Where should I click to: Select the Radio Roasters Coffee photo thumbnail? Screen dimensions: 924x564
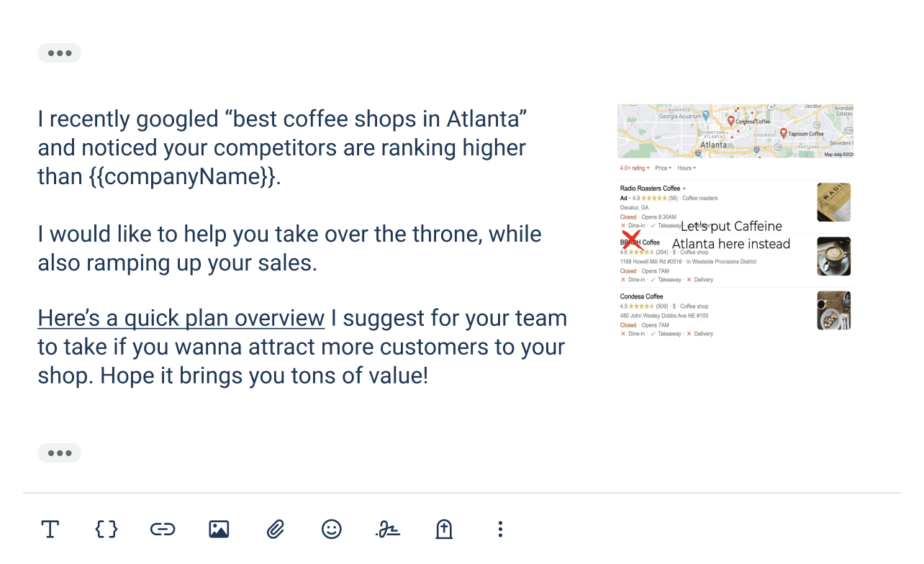point(833,202)
